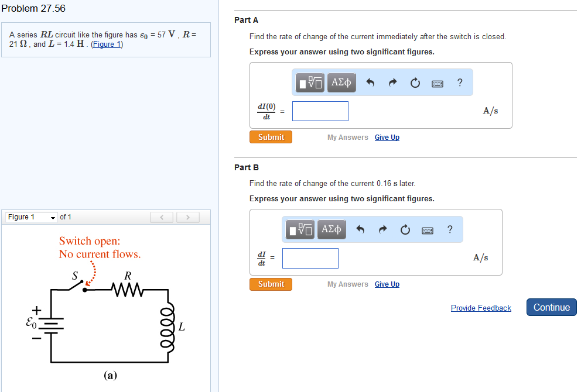Submit the Part B answer
The height and width of the screenshot is (392, 581).
coord(271,284)
